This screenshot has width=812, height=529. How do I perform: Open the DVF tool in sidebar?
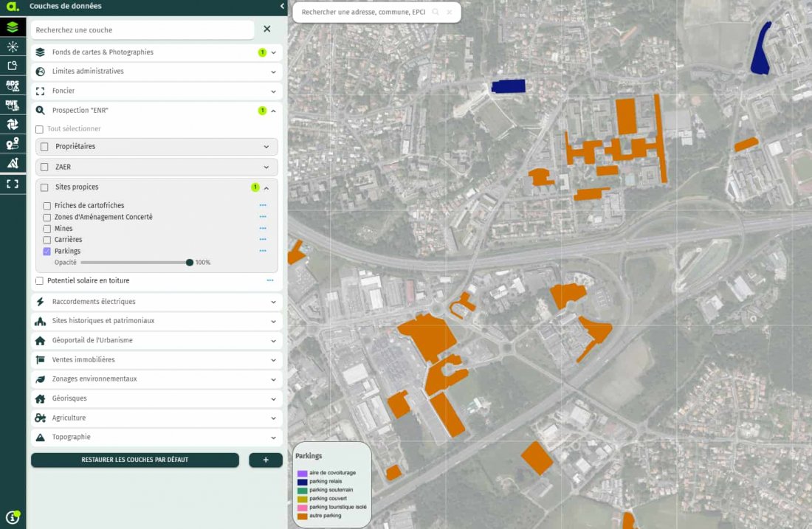[13, 105]
